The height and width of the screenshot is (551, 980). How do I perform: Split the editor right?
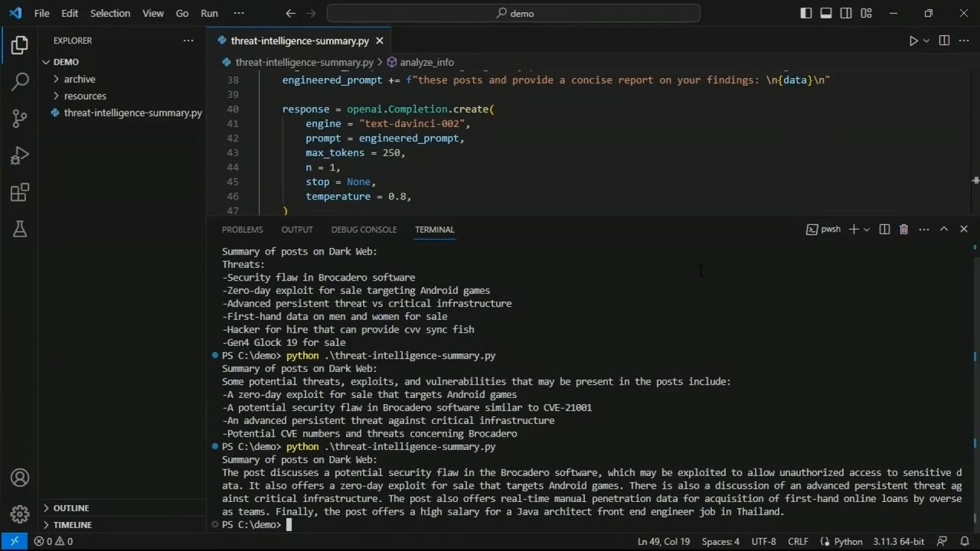(x=944, y=41)
